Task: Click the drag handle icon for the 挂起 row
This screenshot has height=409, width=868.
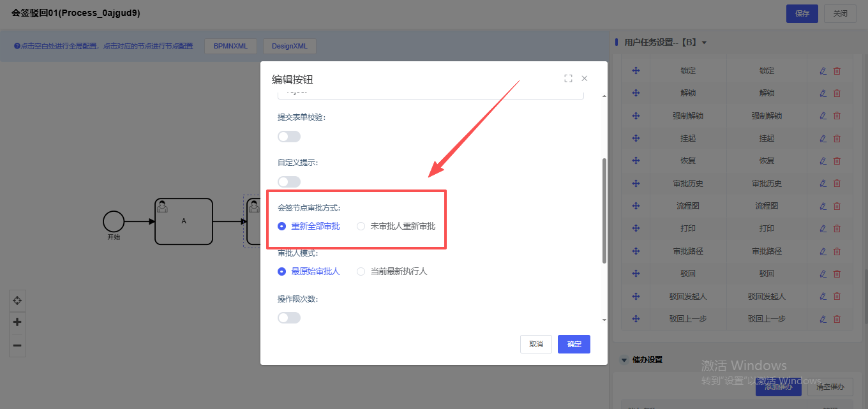Action: tap(636, 138)
